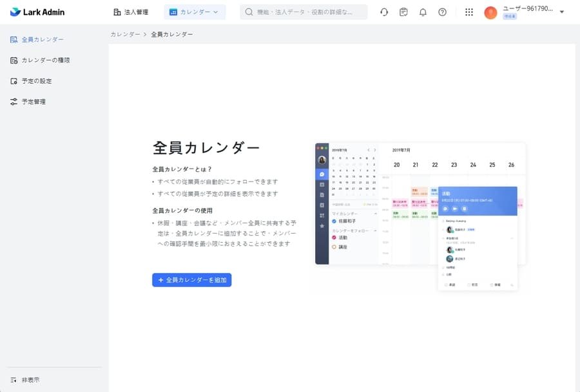Click the Lark Admin logo

(37, 12)
